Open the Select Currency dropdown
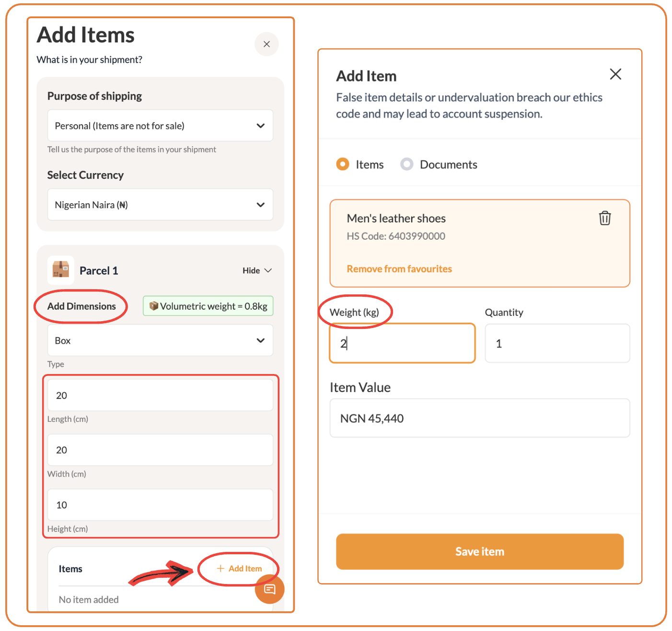The image size is (672, 631). [x=160, y=205]
